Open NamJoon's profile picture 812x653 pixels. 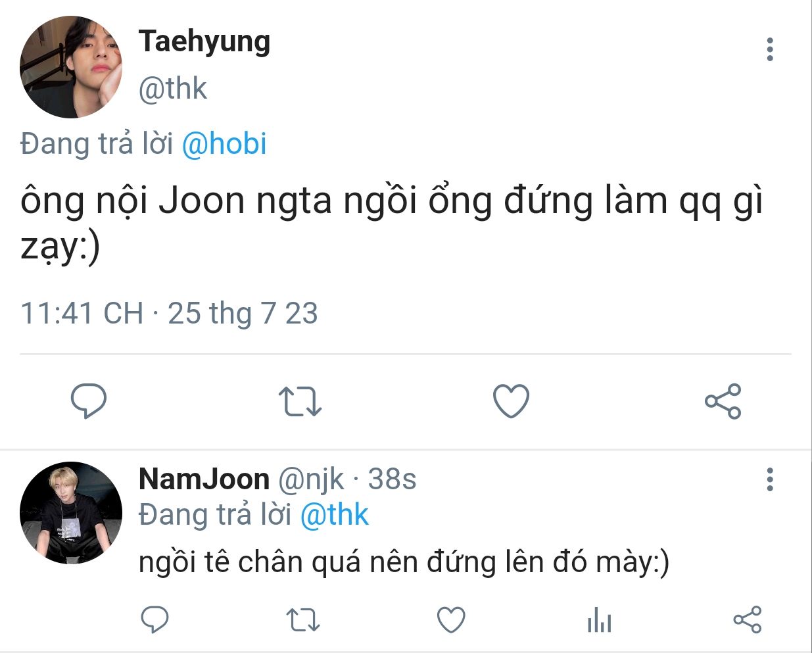(x=71, y=512)
